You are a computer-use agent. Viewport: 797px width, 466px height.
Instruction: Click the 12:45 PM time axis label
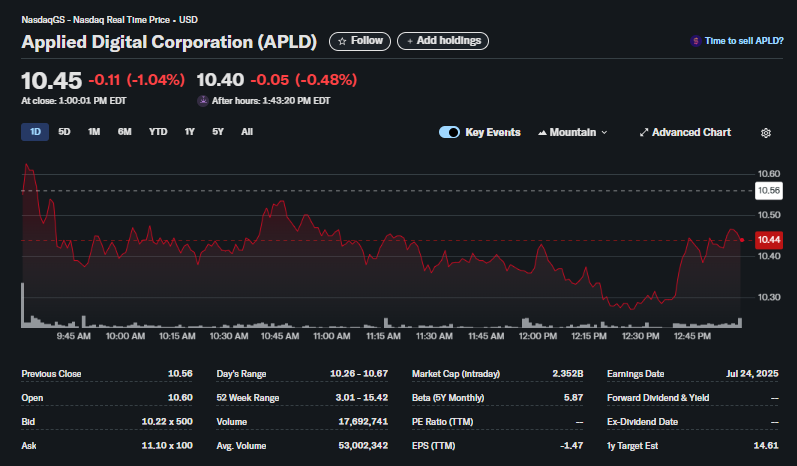[692, 336]
